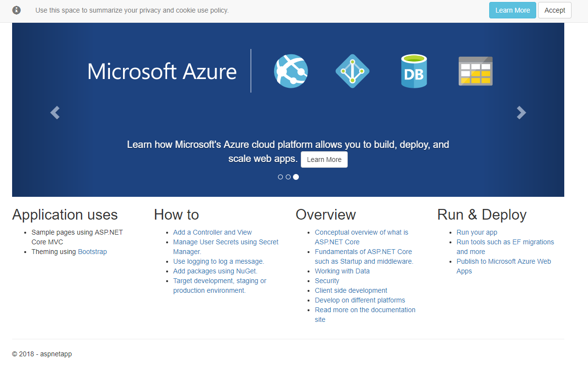Viewport: 588px width, 366px height.
Task: Open Develop on different platforms link
Action: coord(360,300)
